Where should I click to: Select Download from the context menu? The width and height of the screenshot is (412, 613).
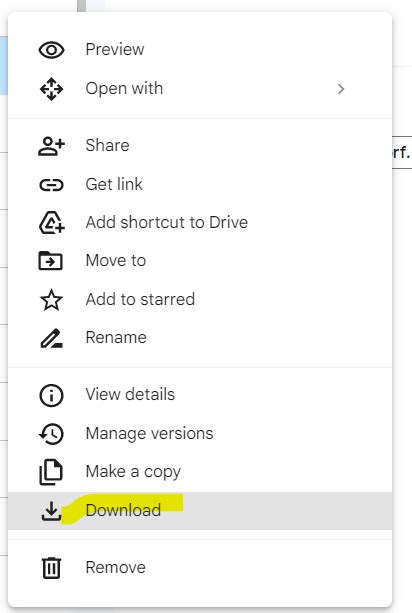pos(200,511)
